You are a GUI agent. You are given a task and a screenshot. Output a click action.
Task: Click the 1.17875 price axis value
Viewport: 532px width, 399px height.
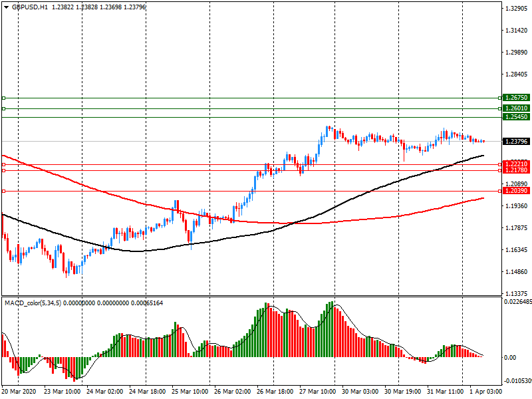517,228
